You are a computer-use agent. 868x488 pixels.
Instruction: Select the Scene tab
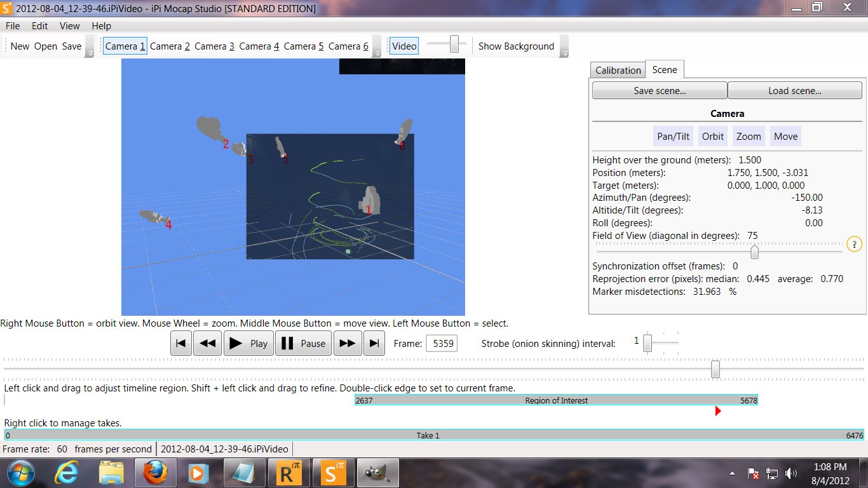(665, 70)
